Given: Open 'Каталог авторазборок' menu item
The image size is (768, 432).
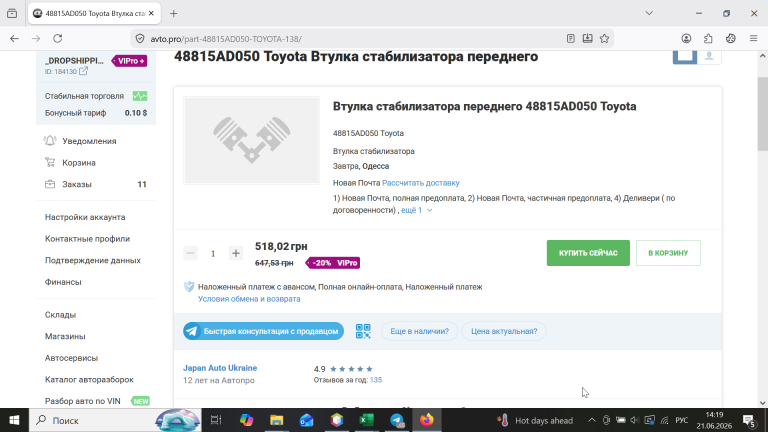Looking at the screenshot, I should point(89,379).
